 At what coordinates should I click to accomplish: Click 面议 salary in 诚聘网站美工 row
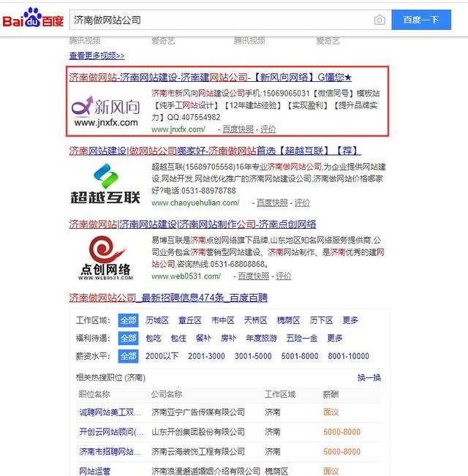pyautogui.click(x=331, y=412)
